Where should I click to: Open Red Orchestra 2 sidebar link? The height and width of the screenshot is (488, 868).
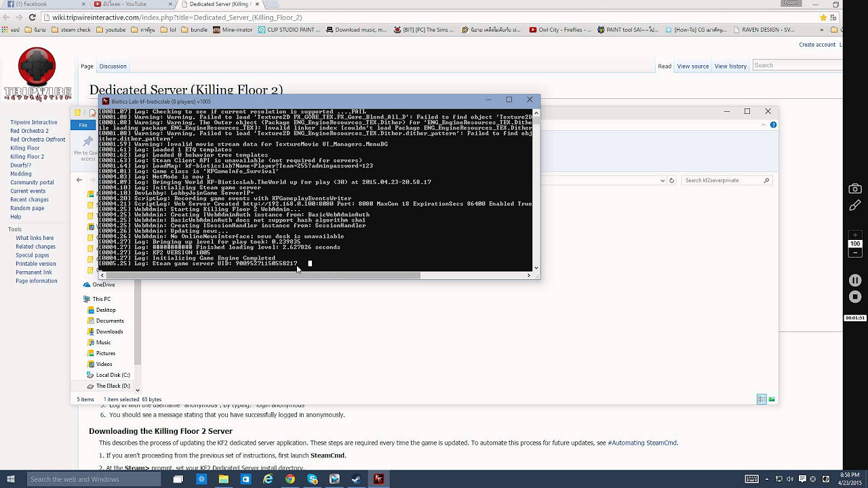[x=29, y=131]
